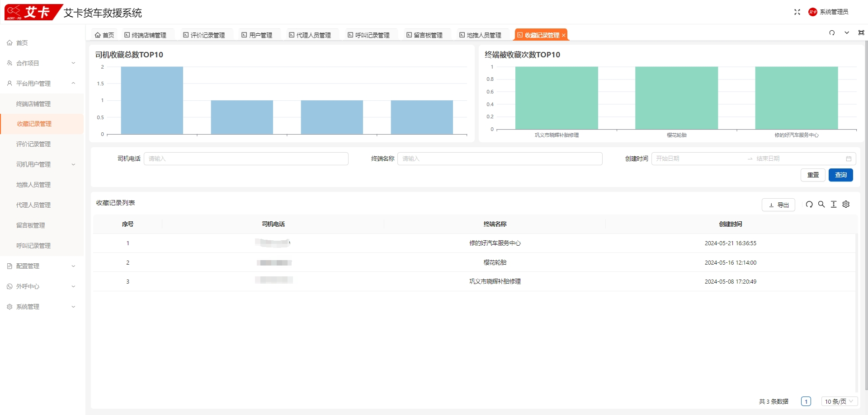Open 首页 in the sidebar
Image resolution: width=868 pixels, height=415 pixels.
[42, 43]
